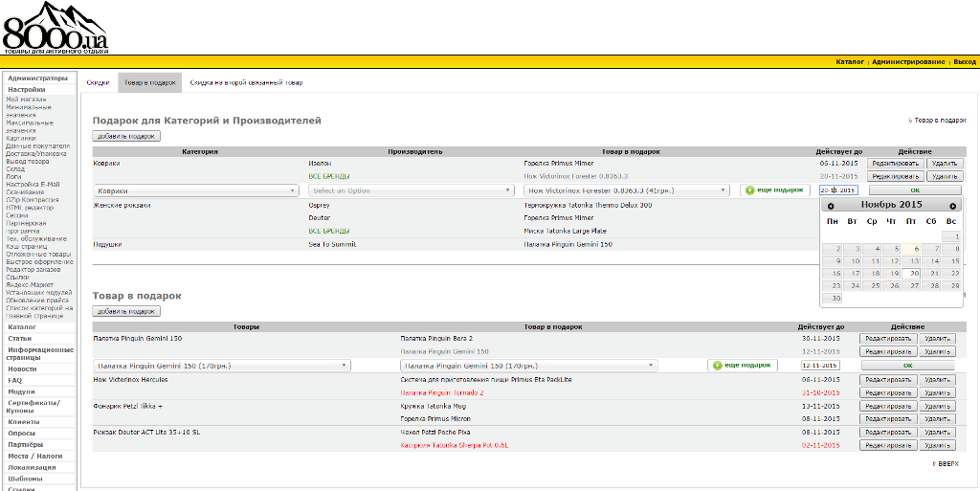Open Администраторы in the sidebar
Viewport: 980px width, 491px height.
37,78
